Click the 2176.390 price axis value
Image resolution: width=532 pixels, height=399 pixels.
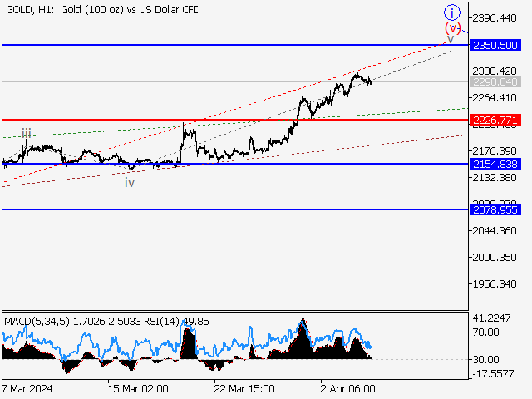point(495,150)
